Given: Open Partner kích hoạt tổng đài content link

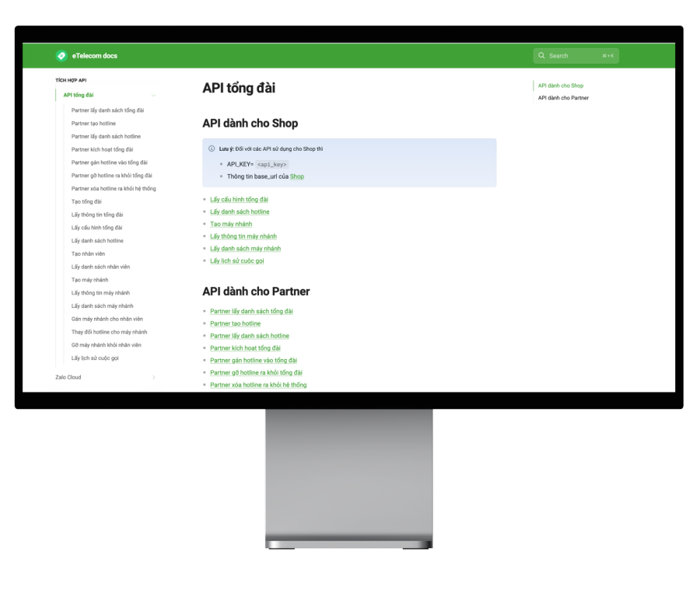Looking at the screenshot, I should [x=245, y=348].
